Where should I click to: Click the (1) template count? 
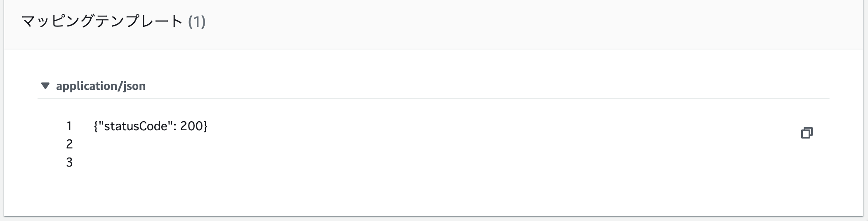click(197, 21)
